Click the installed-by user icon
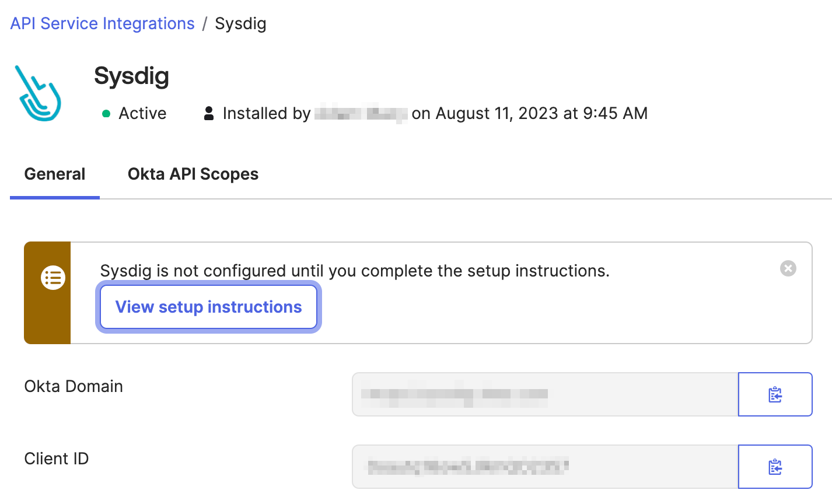Image resolution: width=832 pixels, height=504 pixels. coord(208,113)
